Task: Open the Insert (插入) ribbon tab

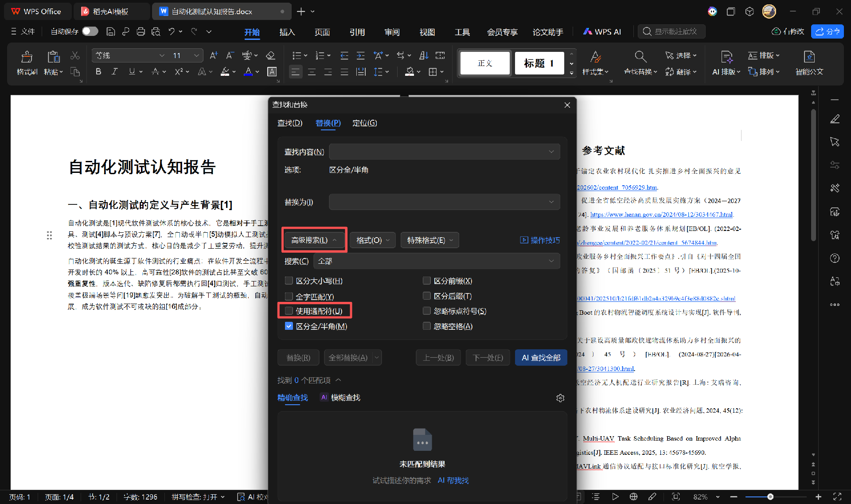Action: [x=287, y=32]
